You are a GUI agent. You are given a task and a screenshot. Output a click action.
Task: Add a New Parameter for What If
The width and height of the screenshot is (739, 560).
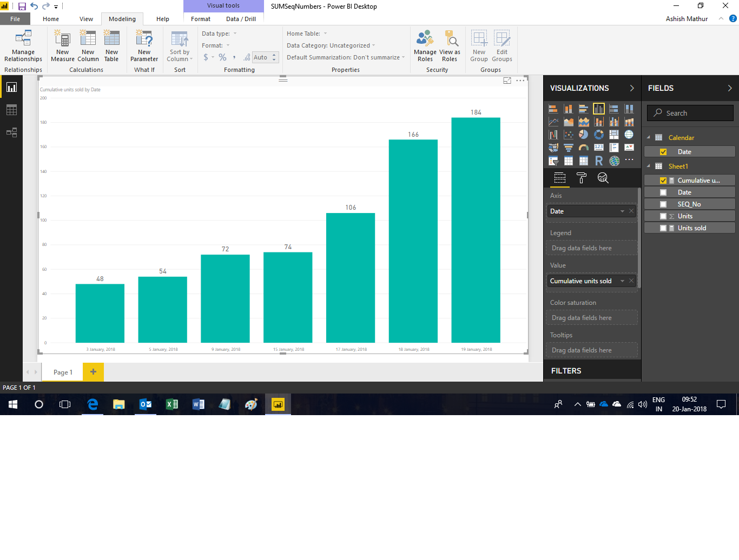[x=144, y=46]
